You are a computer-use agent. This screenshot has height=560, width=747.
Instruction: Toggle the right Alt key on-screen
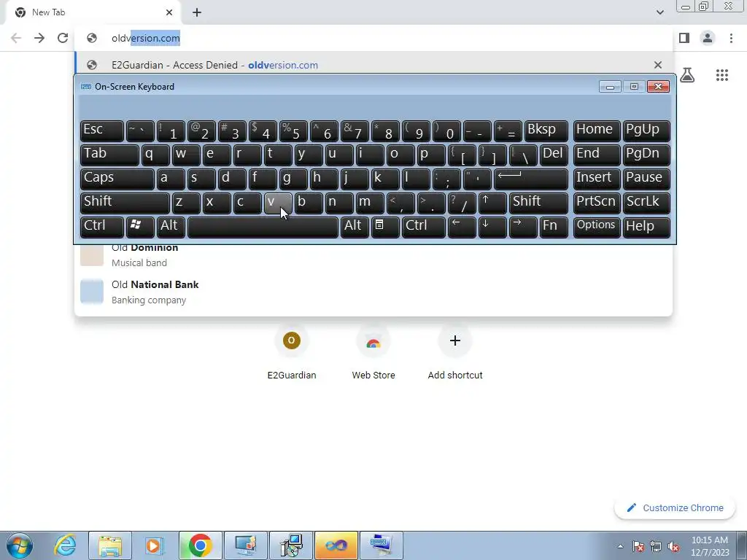pos(355,227)
